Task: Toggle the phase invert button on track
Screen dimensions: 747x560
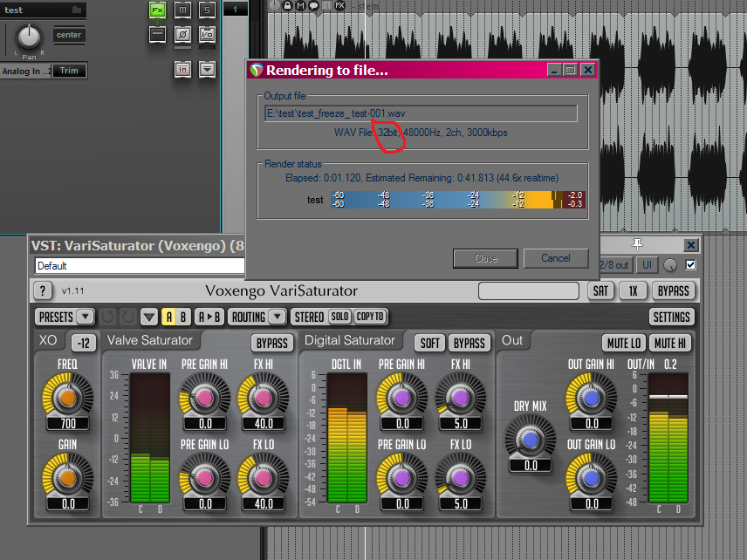Action: pos(182,34)
